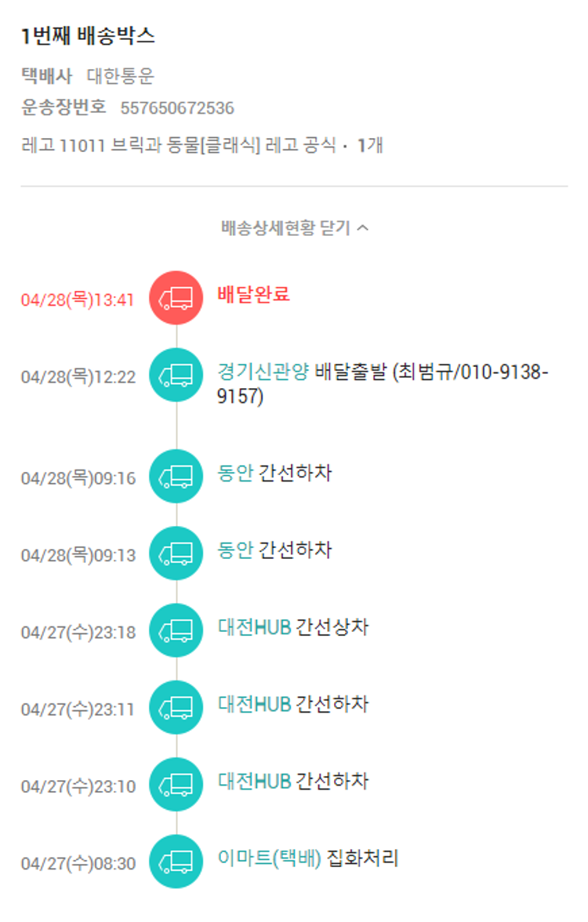588x922 pixels.
Task: Click tracking number 557650672536
Action: [x=177, y=108]
